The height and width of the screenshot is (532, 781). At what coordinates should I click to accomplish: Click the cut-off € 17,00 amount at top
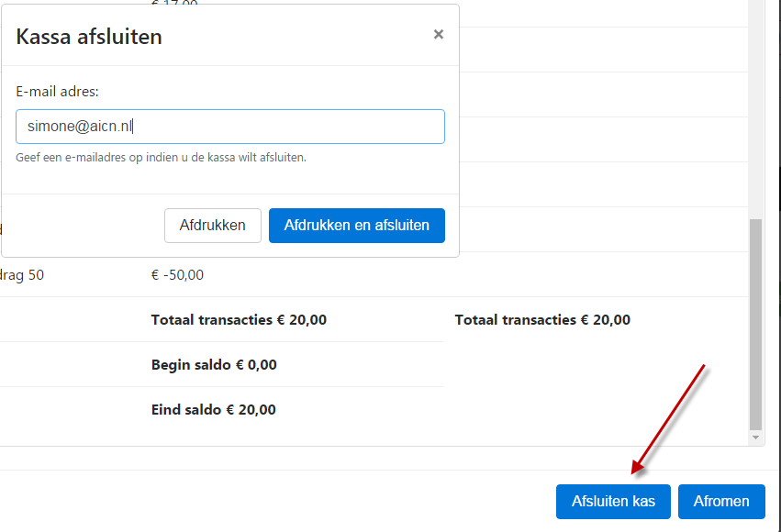[x=174, y=3]
